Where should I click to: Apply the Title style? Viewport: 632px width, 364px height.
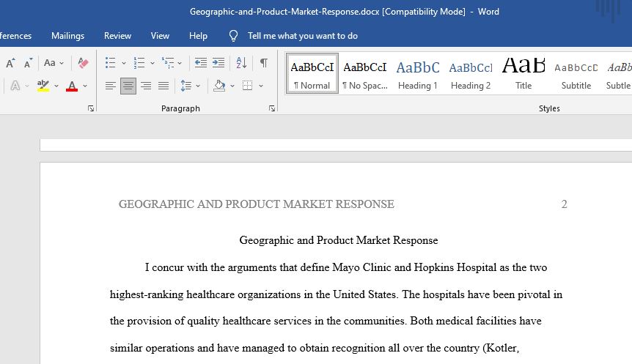click(x=523, y=74)
